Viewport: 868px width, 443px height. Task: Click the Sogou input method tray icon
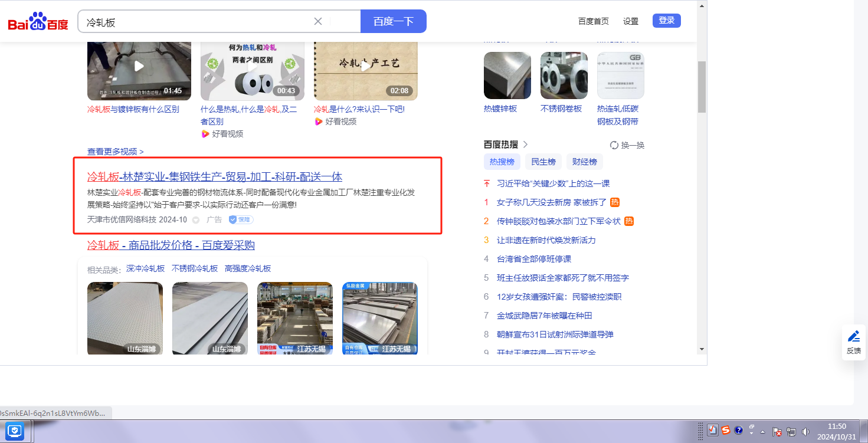[x=725, y=431]
